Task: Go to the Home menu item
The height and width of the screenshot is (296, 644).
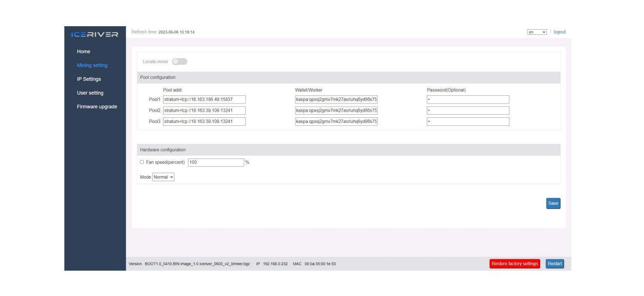Action: (84, 52)
